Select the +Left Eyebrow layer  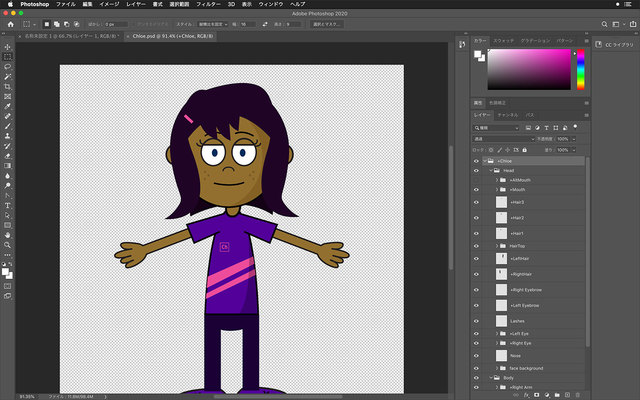524,305
